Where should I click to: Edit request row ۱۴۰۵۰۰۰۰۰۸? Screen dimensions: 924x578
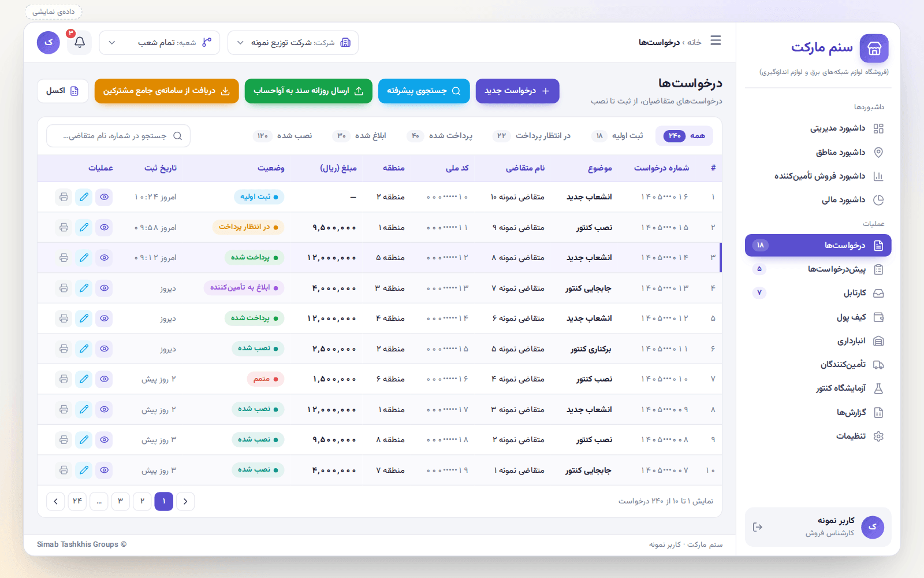pyautogui.click(x=84, y=440)
